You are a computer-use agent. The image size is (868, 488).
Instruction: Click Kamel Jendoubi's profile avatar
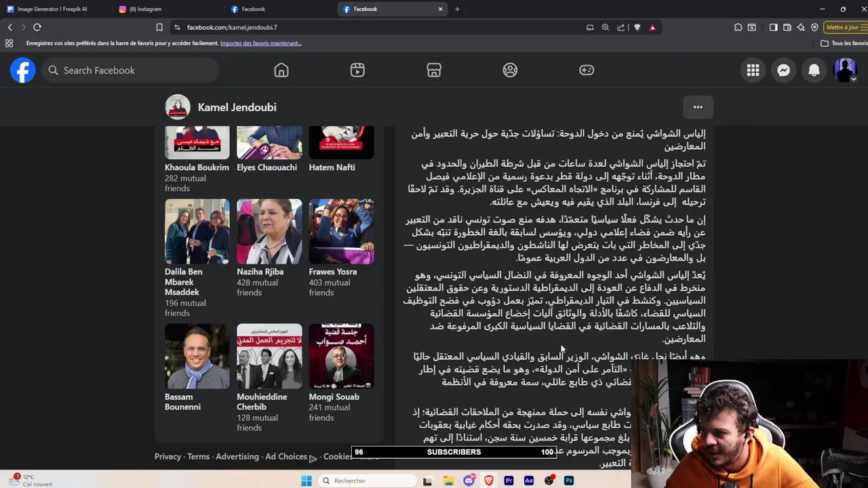pyautogui.click(x=178, y=107)
